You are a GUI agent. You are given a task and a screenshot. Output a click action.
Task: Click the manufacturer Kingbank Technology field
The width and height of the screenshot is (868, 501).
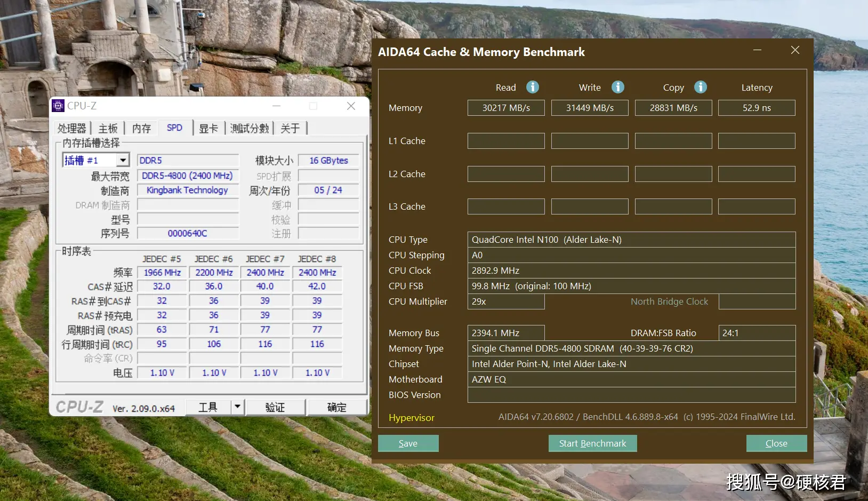click(188, 190)
